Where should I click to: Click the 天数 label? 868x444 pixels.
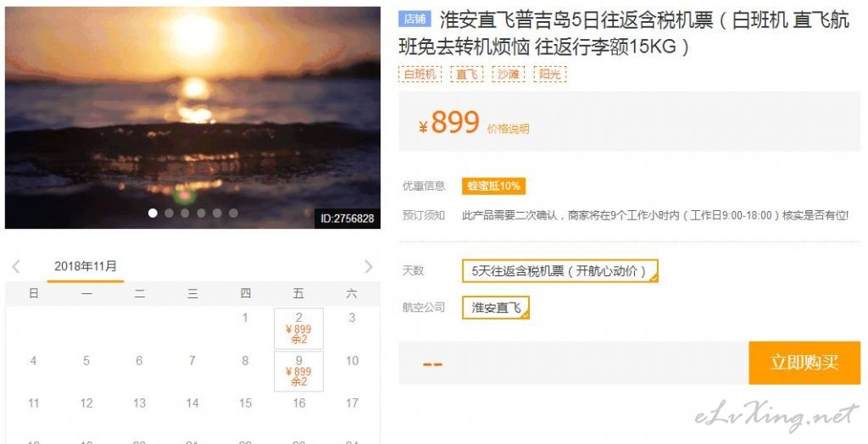tap(413, 270)
